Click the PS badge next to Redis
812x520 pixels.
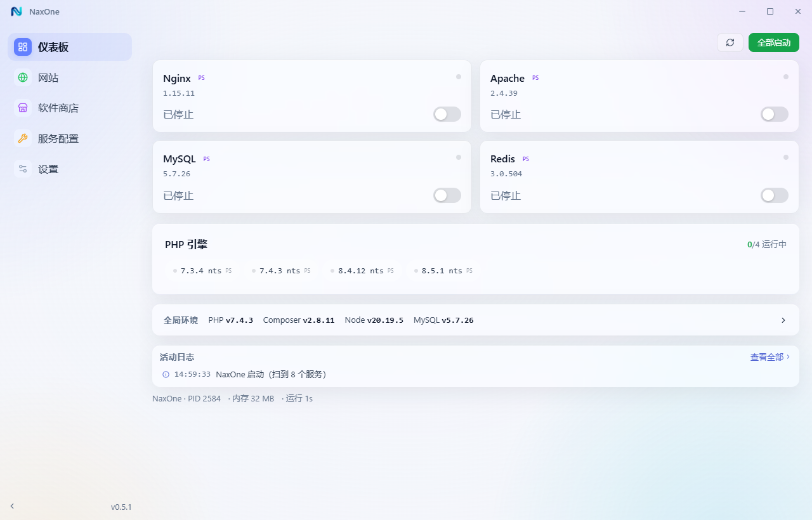526,159
